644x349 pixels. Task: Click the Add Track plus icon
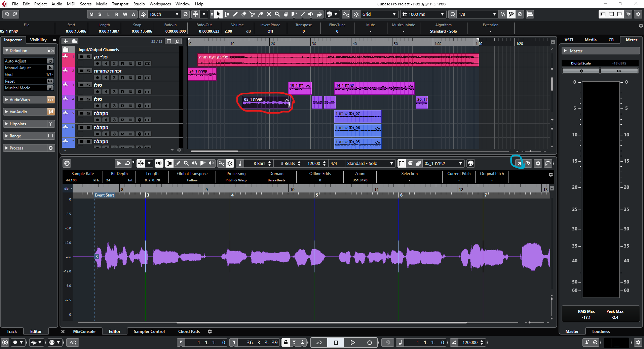click(66, 41)
